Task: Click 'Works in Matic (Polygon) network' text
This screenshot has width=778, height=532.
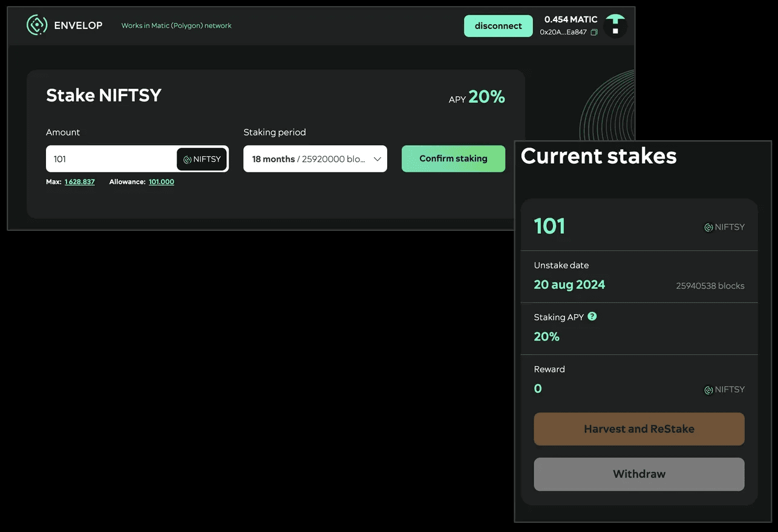Action: tap(177, 25)
